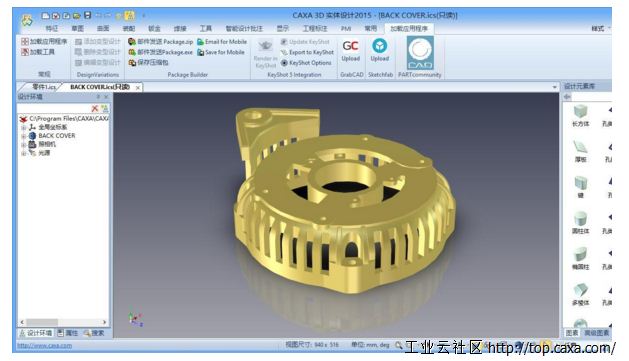Open the PARTcommunity CAD icon
This screenshot has width=629, height=361.
tap(420, 53)
